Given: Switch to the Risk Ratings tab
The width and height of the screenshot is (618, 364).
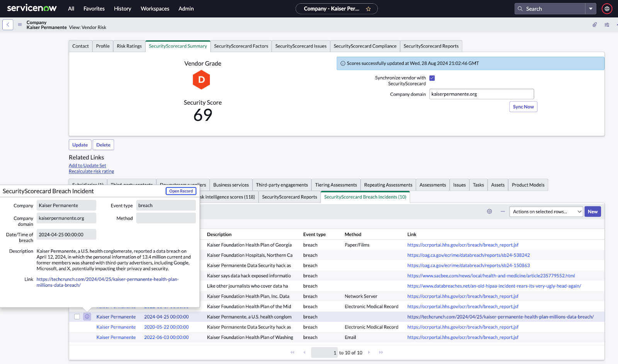Looking at the screenshot, I should click(129, 46).
